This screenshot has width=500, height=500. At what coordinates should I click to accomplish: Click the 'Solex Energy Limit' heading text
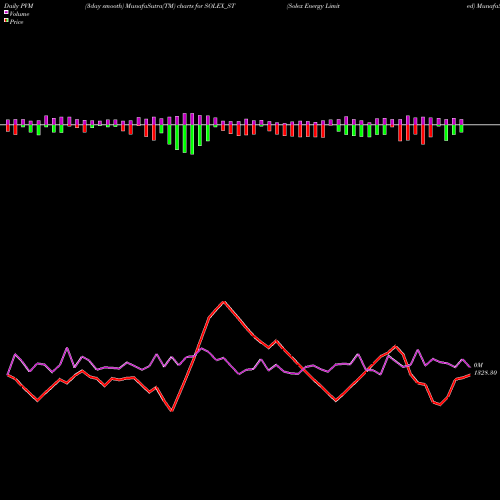pos(313,6)
